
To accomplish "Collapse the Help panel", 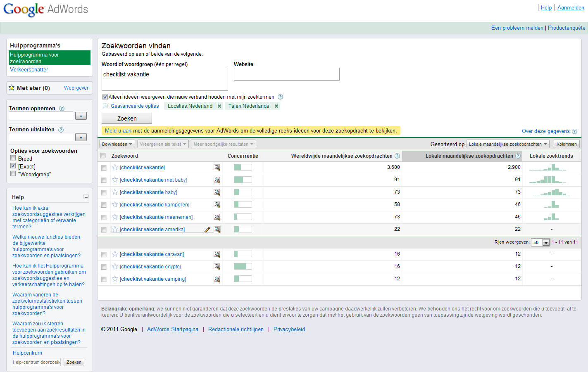I will coord(86,197).
